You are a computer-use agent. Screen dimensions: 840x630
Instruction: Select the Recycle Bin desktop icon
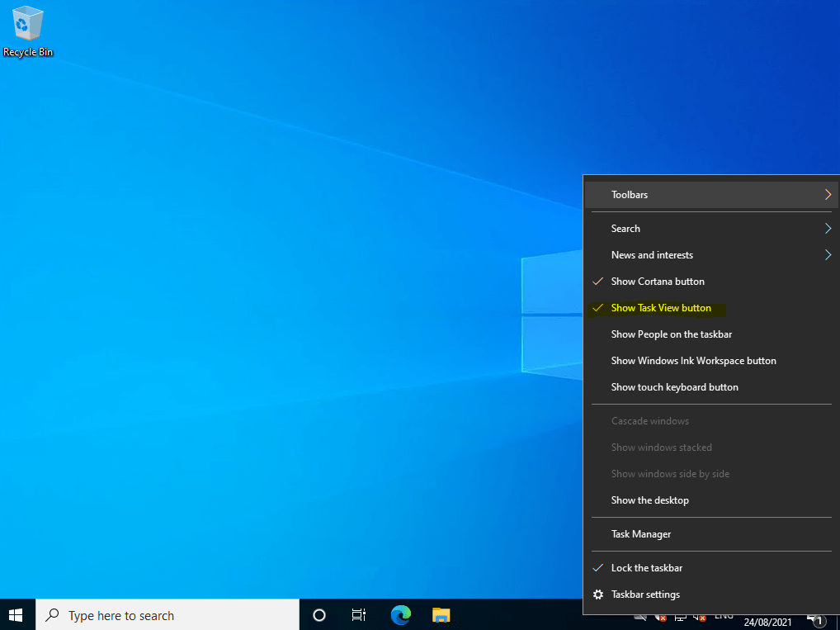pos(28,31)
